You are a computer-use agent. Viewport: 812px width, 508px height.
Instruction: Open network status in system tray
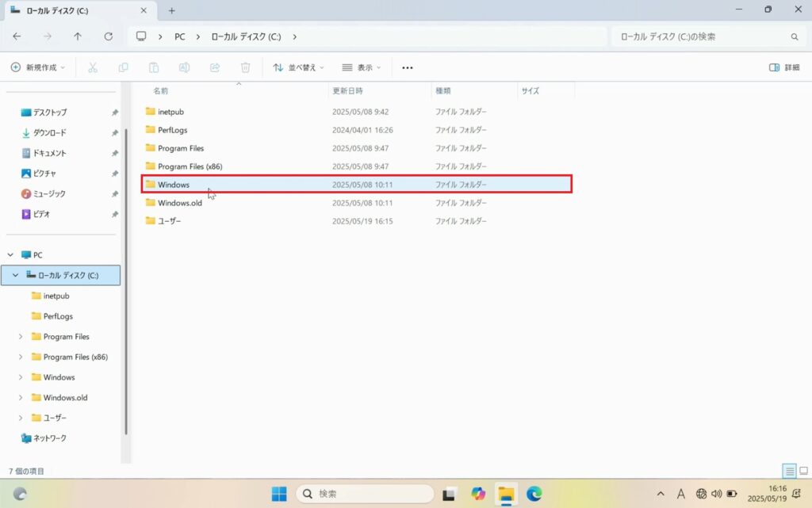pyautogui.click(x=701, y=494)
